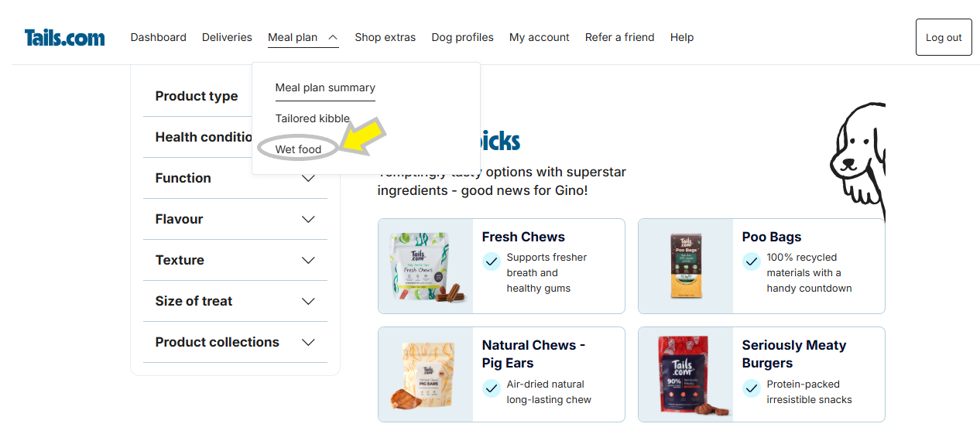This screenshot has height=441, width=980.
Task: Go to Shop extras
Action: (385, 37)
